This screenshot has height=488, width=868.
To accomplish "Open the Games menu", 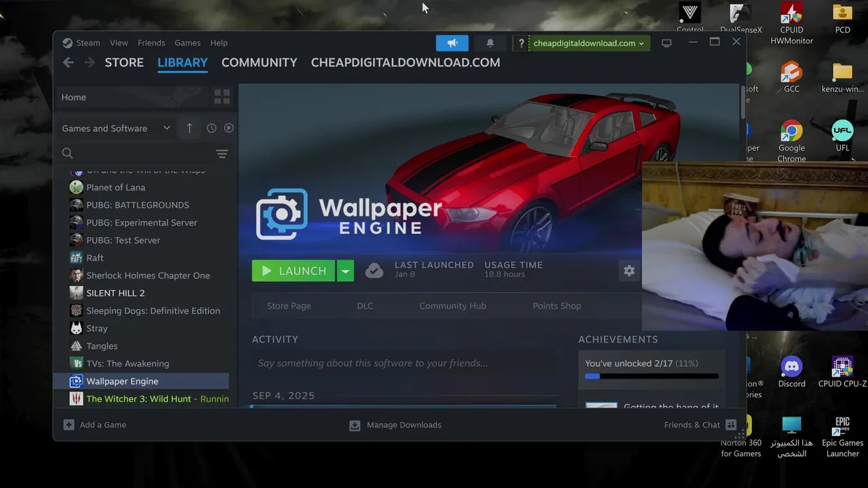I will point(187,43).
